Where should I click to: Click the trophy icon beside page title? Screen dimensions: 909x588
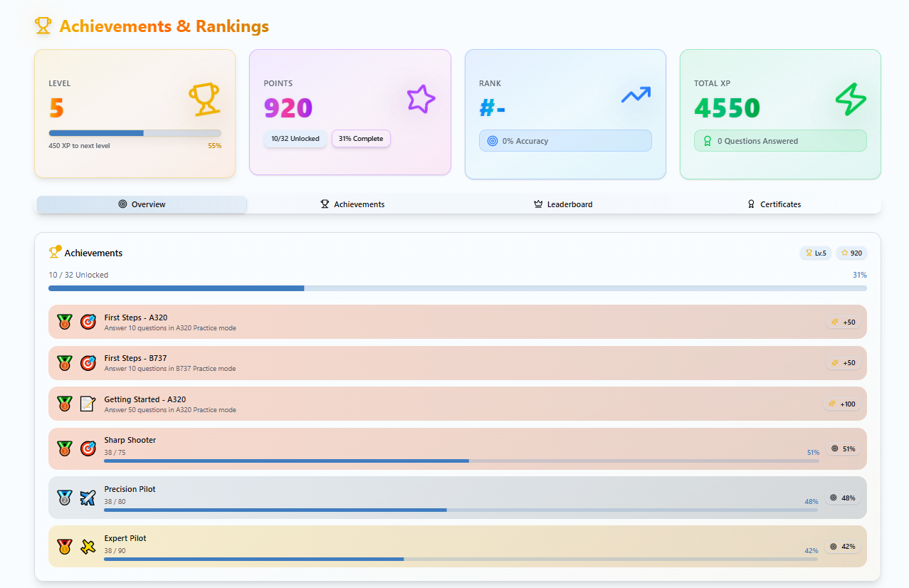(x=43, y=26)
